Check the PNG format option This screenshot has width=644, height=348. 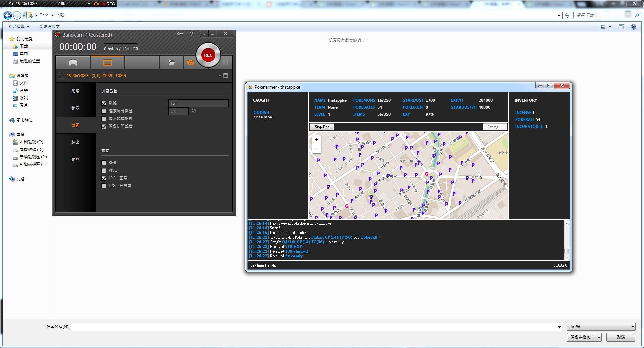[x=104, y=170]
